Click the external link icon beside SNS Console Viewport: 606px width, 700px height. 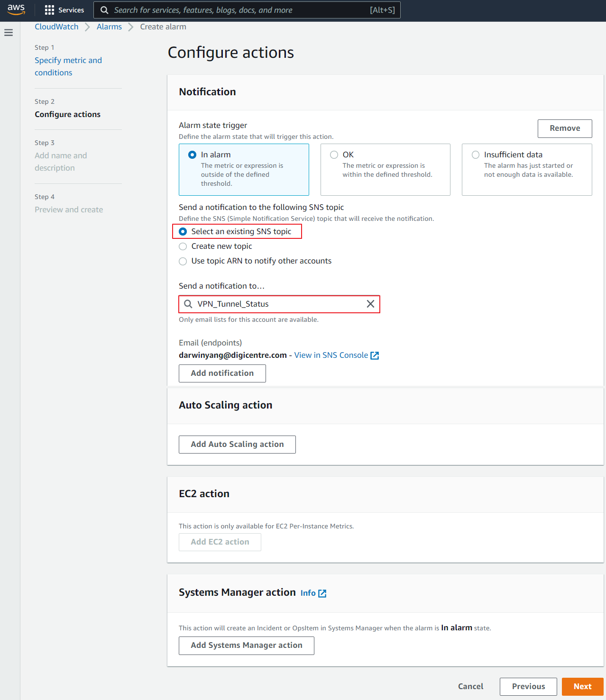(375, 355)
